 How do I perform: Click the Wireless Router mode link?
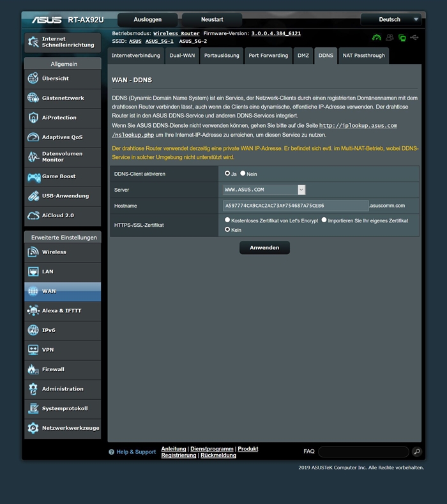tap(176, 33)
